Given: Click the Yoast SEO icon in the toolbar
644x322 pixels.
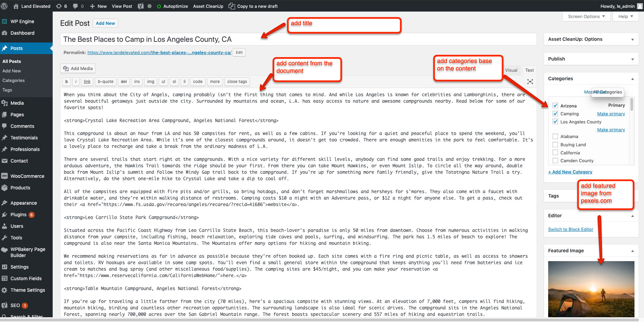Looking at the screenshot, I should tap(140, 6).
